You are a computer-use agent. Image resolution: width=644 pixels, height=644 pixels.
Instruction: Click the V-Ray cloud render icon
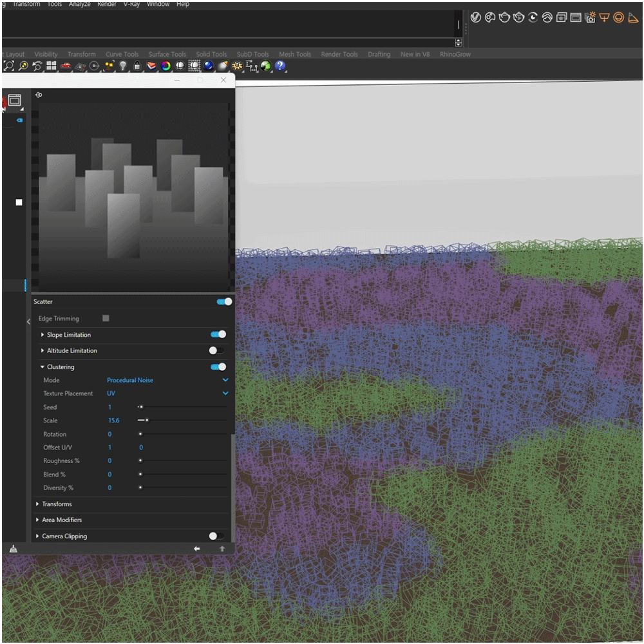tap(547, 17)
